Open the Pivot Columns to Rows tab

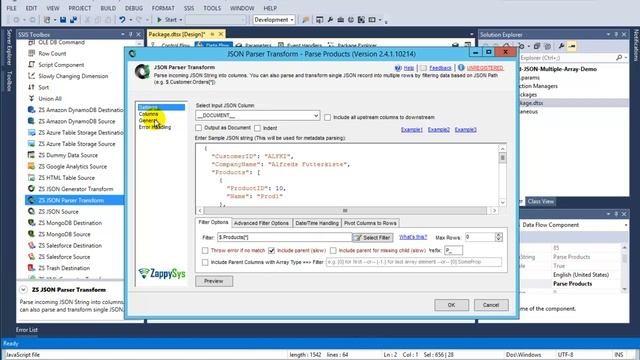(x=370, y=223)
